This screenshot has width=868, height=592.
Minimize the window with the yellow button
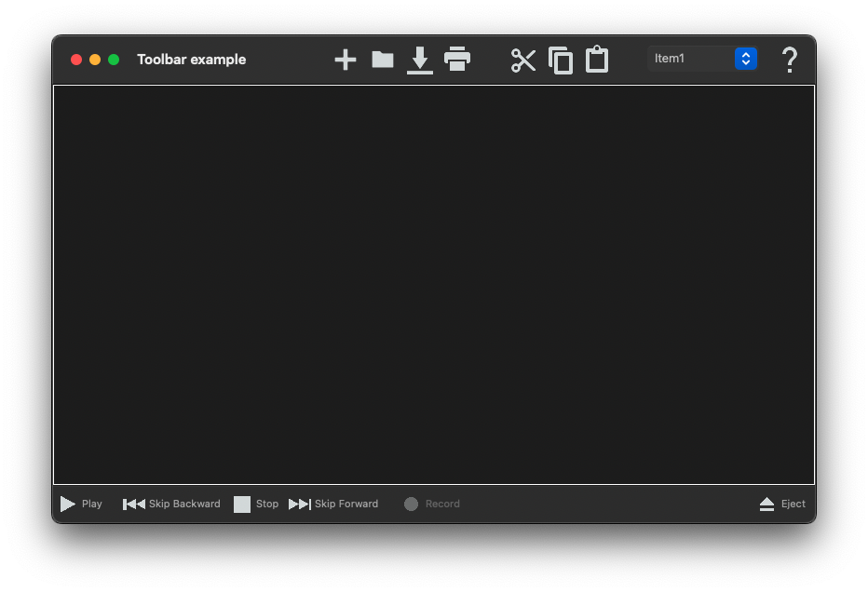click(x=95, y=60)
